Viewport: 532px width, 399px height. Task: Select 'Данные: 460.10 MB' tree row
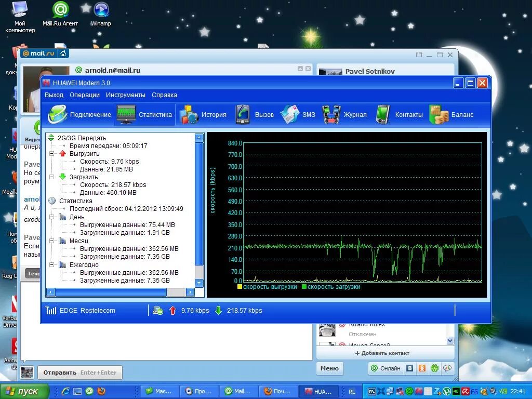point(108,193)
